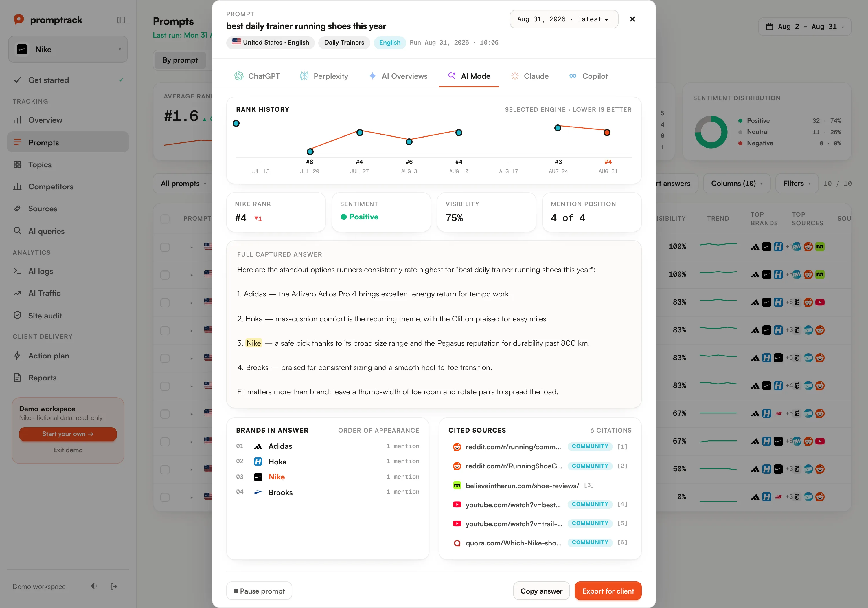The height and width of the screenshot is (608, 868).
Task: Click the Aug 31 orange rank point
Action: pyautogui.click(x=607, y=132)
